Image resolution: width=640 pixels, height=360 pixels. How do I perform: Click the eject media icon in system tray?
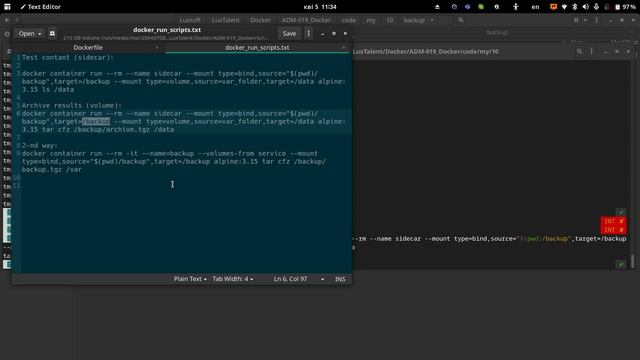(x=437, y=7)
